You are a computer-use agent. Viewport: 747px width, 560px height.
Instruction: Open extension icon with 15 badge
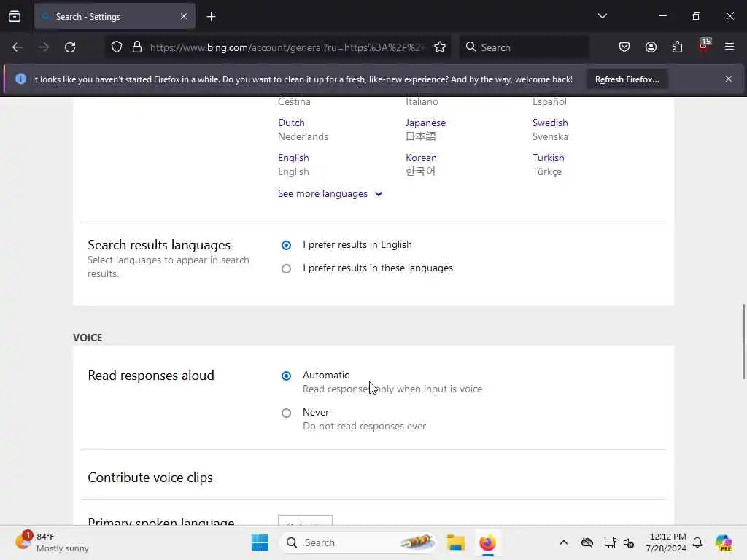point(704,46)
